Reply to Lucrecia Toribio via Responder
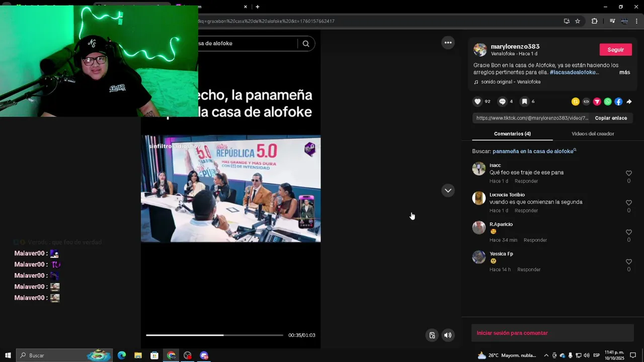Image resolution: width=644 pixels, height=362 pixels. (x=526, y=211)
